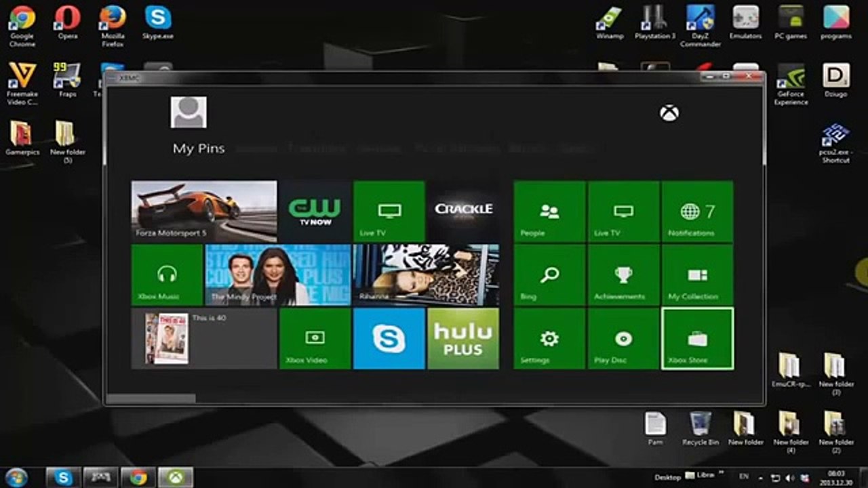Open Mozilla Firefox desktop shortcut
868x488 pixels.
click(x=113, y=26)
